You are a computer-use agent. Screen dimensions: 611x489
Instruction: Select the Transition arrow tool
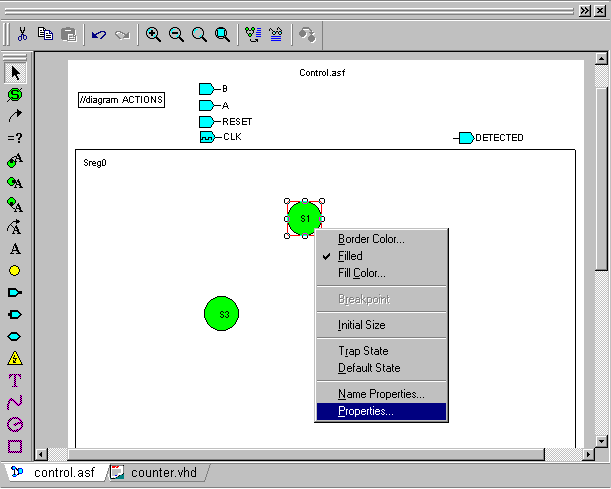[15, 116]
